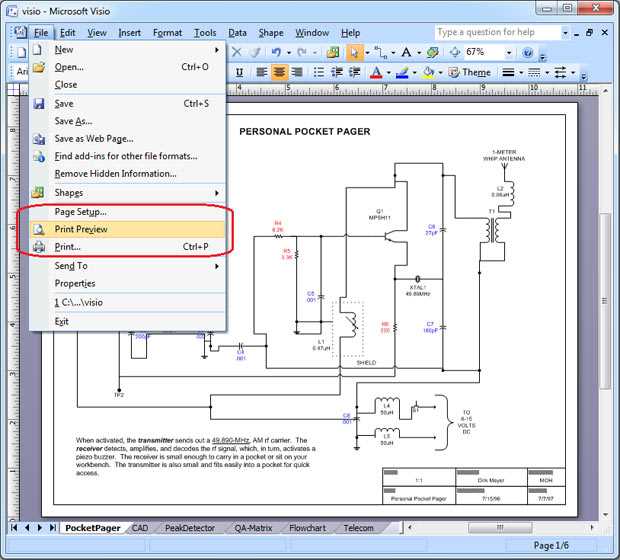The width and height of the screenshot is (620, 560).
Task: Click the yellow Fill Color bucket
Action: click(428, 72)
